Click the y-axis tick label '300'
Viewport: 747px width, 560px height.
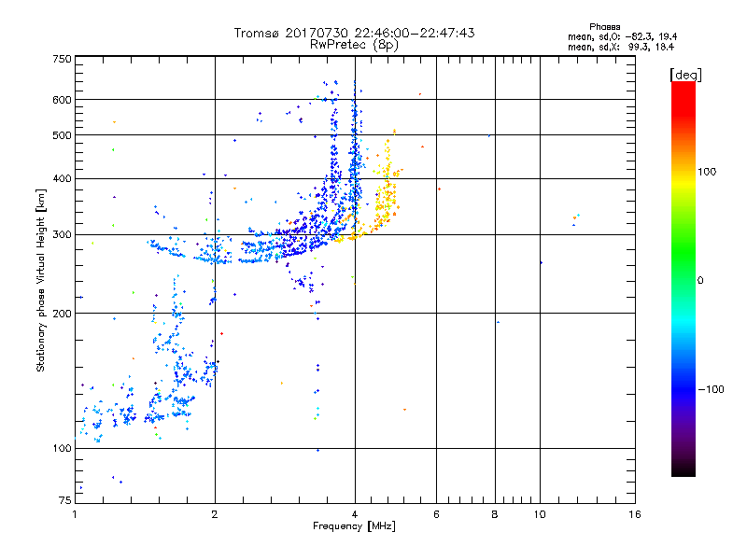[x=63, y=235]
